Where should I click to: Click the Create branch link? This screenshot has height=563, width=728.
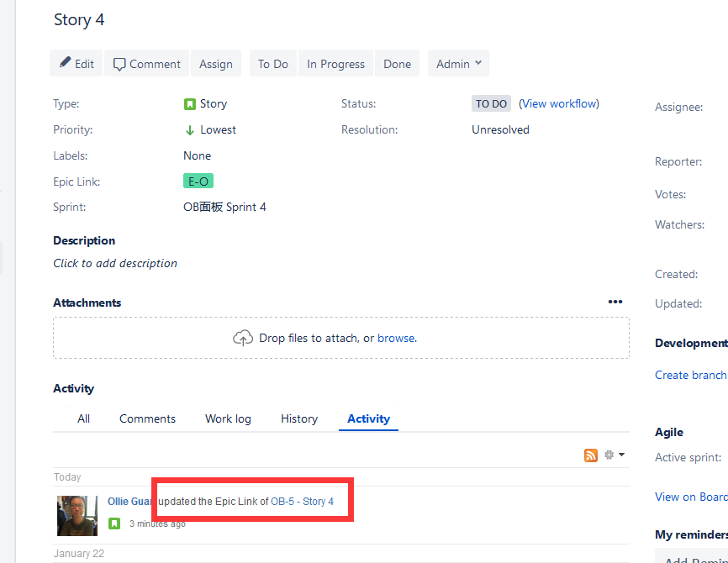[x=690, y=375]
